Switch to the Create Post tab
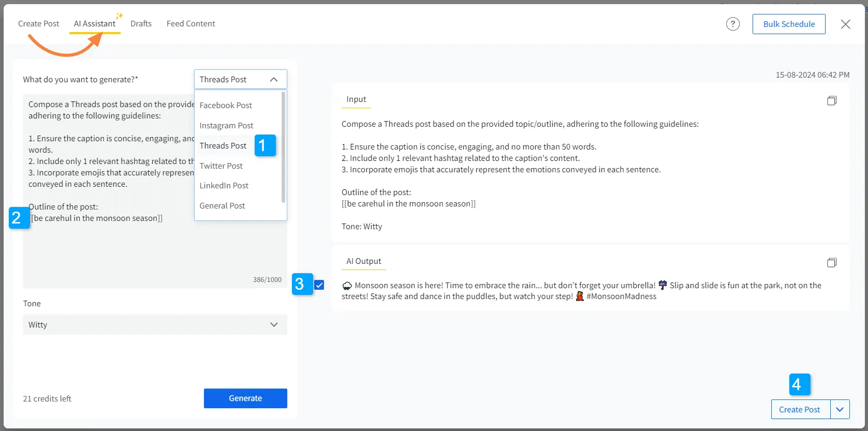Viewport: 868px width, 431px height. click(39, 24)
